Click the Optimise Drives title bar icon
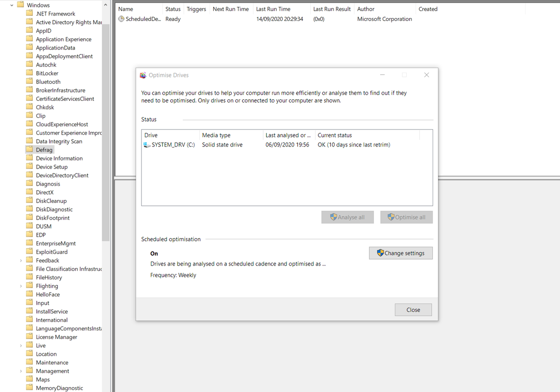Viewport: 560px width, 392px height. [x=143, y=75]
